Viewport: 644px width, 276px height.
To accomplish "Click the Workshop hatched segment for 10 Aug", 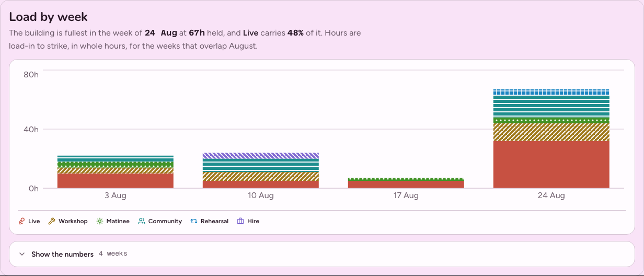I will [x=261, y=177].
